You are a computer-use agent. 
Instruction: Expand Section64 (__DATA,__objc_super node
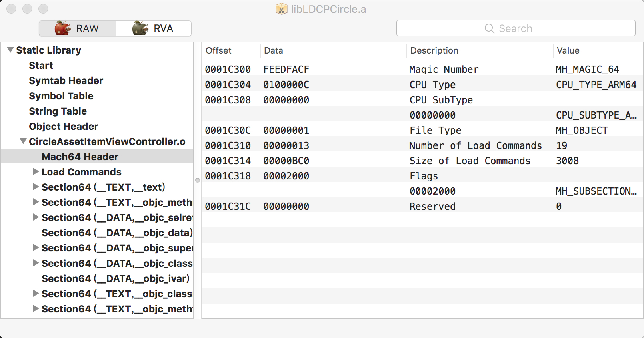pos(36,247)
